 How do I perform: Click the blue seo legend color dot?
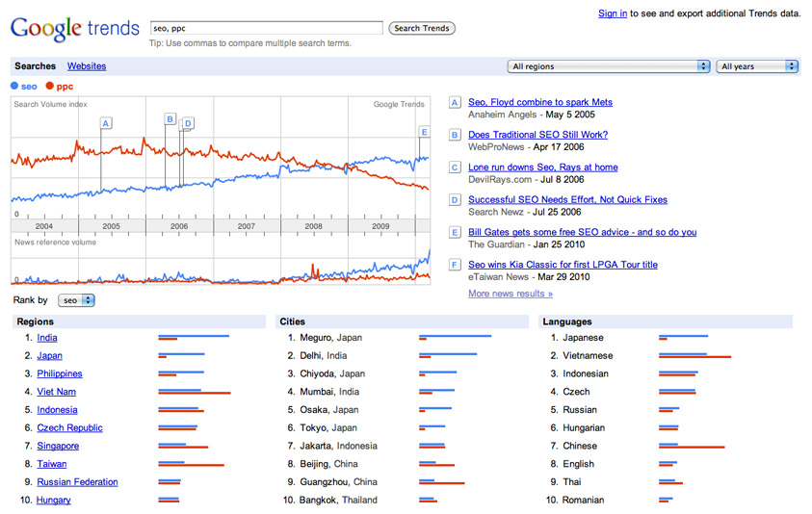[x=14, y=86]
